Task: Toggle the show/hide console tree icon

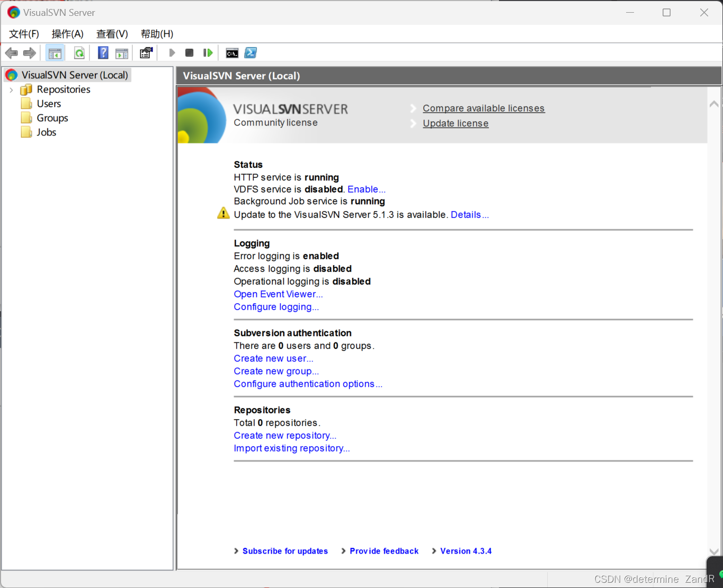Action: point(55,53)
